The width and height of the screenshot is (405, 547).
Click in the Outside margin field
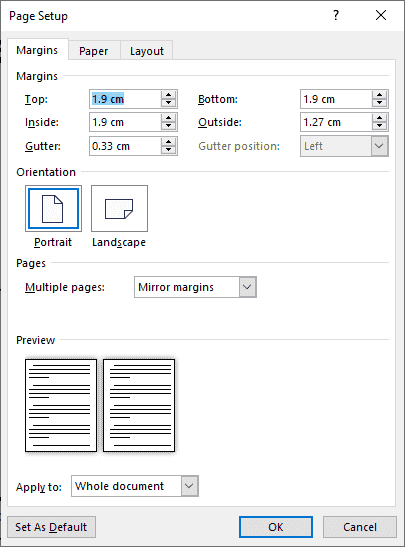(336, 122)
